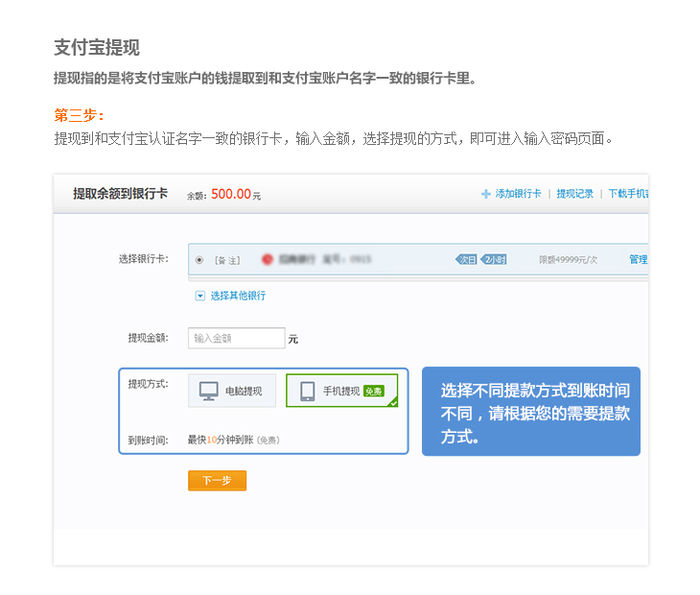700x595 pixels.
Task: Focus the 输入金额 amount field
Action: (237, 338)
